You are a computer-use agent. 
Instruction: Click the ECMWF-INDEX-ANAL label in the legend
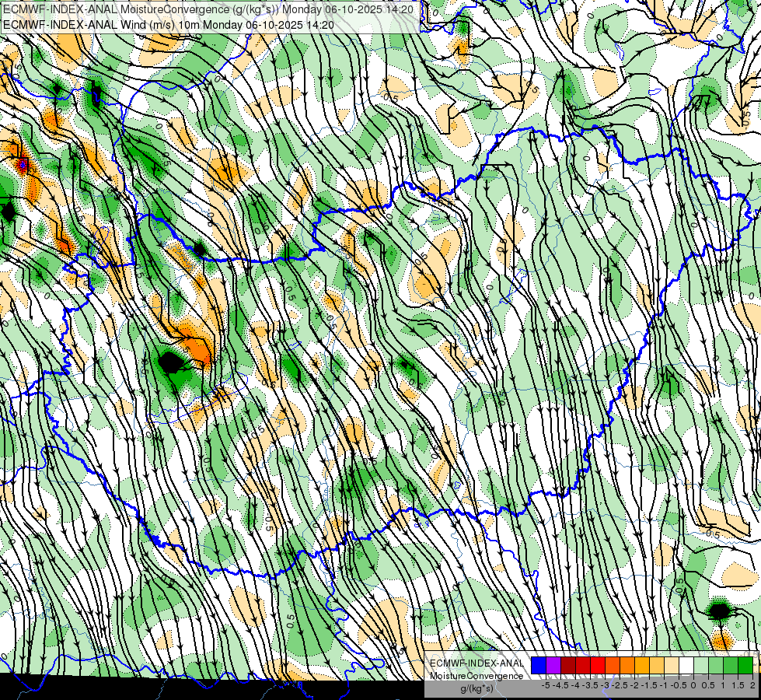coord(476,663)
